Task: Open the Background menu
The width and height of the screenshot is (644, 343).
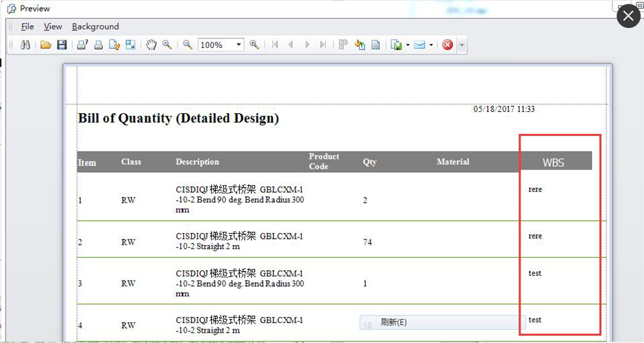Action: pyautogui.click(x=95, y=27)
